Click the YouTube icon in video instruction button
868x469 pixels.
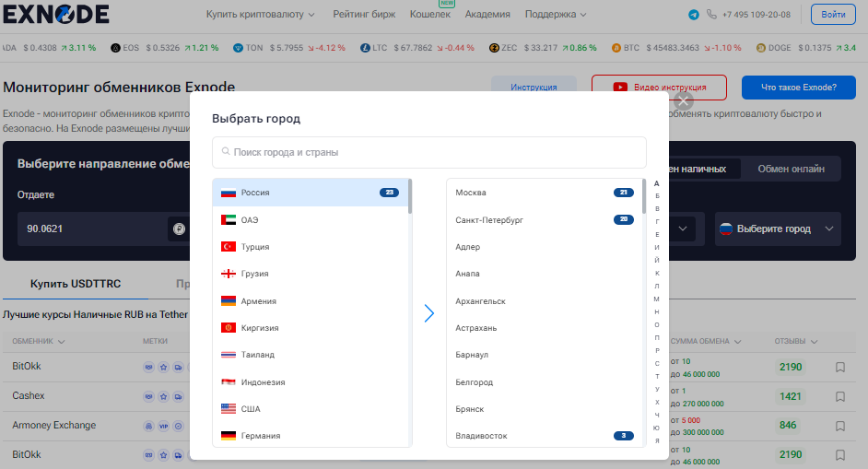[620, 88]
